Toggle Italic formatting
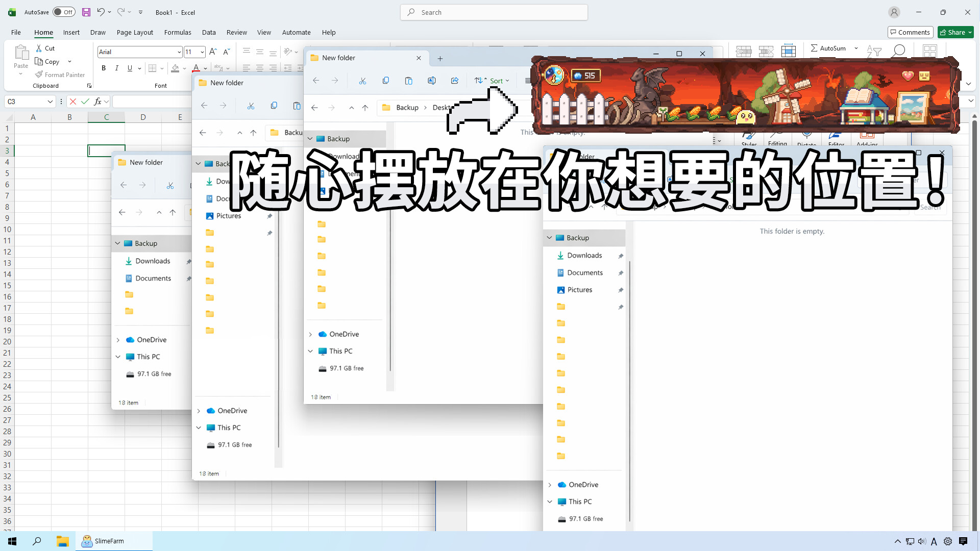 coord(116,68)
